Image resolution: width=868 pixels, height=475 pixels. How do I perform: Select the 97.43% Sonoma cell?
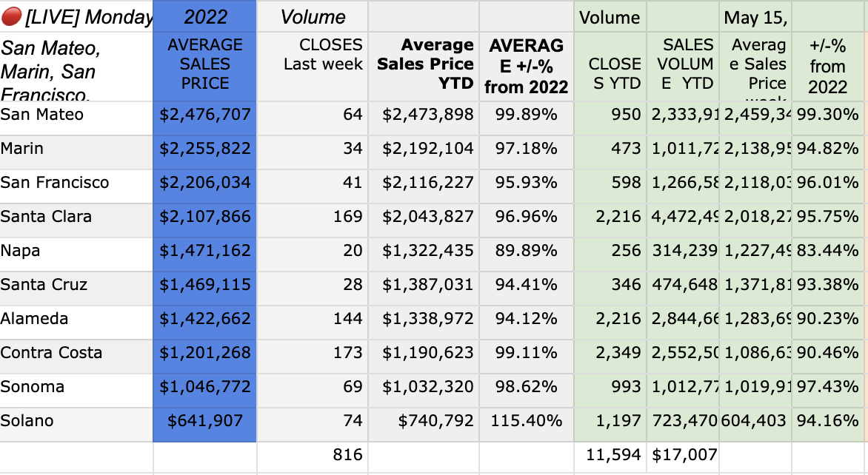pos(827,391)
